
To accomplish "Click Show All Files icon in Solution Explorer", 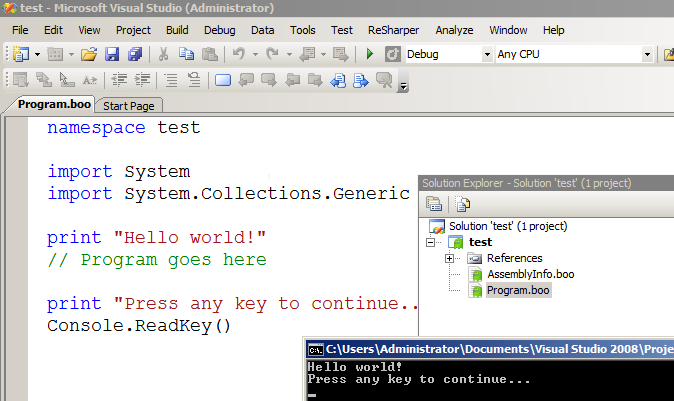I will click(x=463, y=204).
